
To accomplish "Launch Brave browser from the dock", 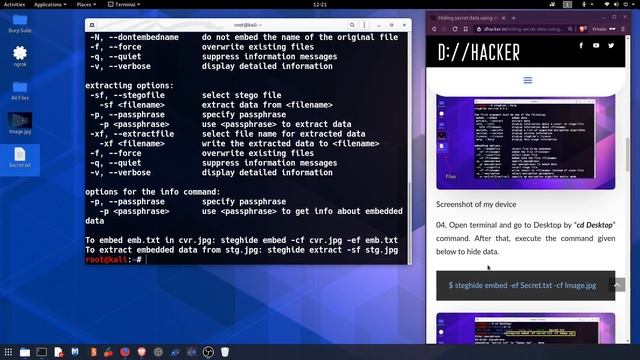I will click(x=142, y=352).
